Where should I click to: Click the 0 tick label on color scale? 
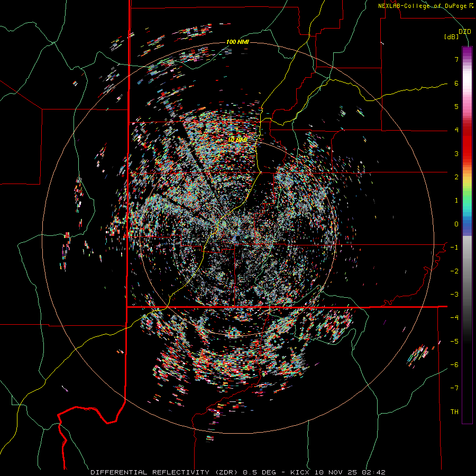tap(456, 224)
